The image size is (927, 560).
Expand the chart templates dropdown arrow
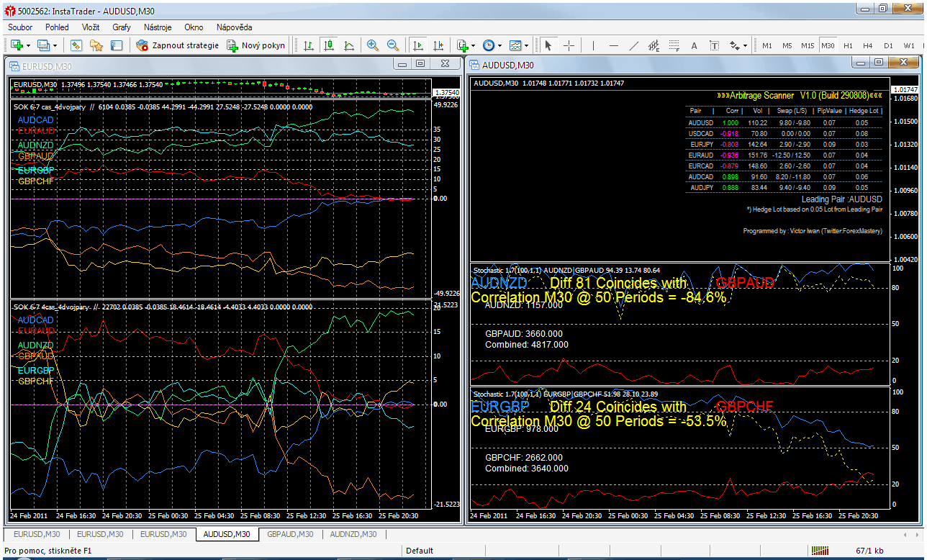point(527,45)
